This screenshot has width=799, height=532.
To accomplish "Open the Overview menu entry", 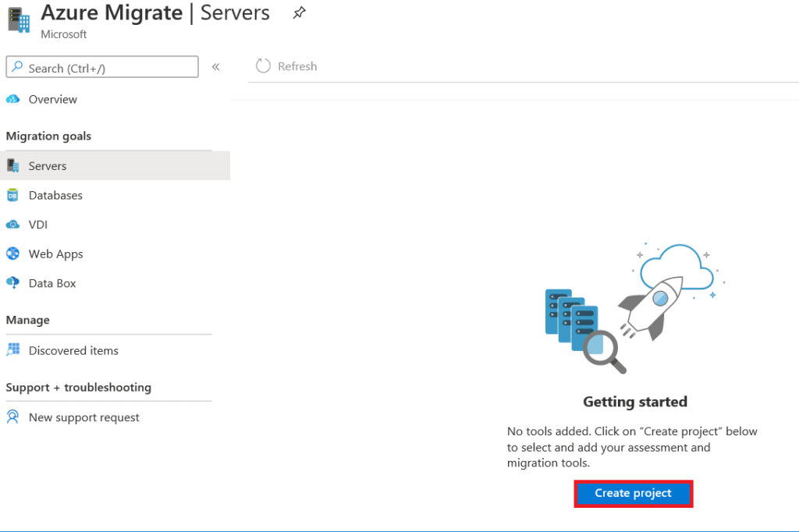I will (52, 99).
